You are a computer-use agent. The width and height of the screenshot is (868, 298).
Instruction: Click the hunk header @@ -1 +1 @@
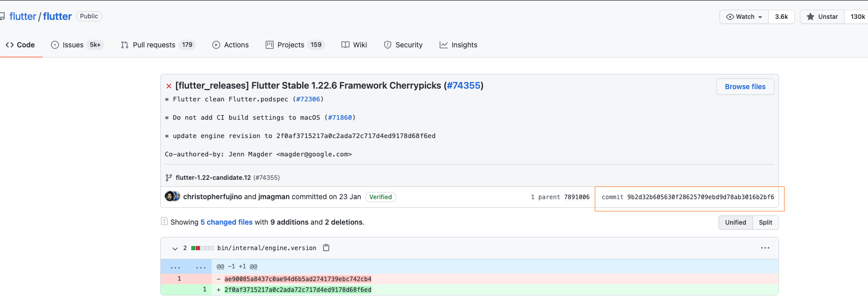pos(237,267)
